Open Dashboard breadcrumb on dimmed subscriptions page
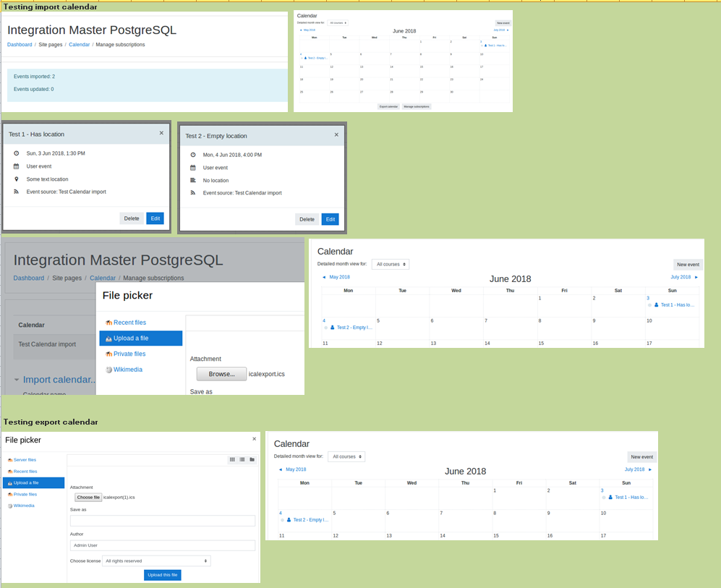This screenshot has height=588, width=721. tap(28, 278)
